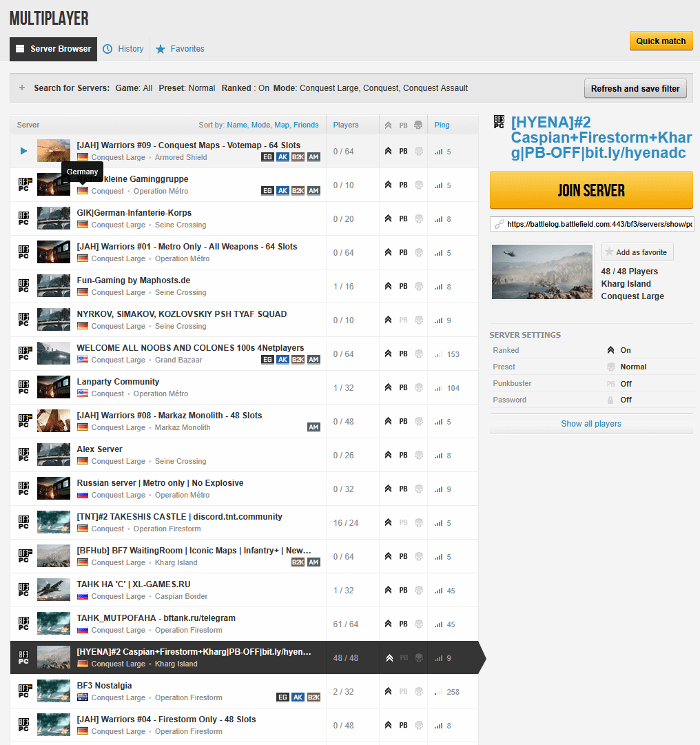This screenshot has width=700, height=745.
Task: Click the ranked chevron on the HYENA#2 row
Action: [x=389, y=657]
